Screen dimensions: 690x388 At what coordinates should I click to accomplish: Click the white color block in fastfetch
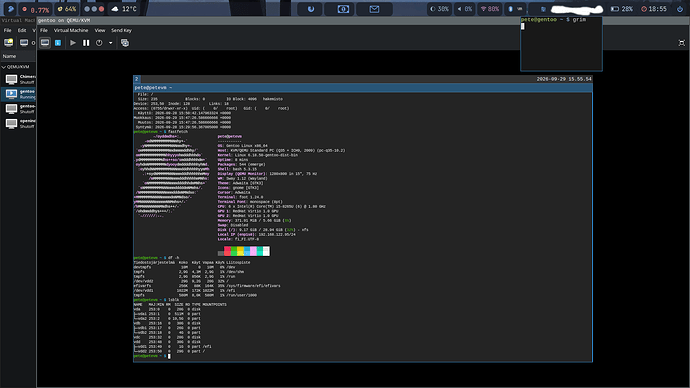266,251
